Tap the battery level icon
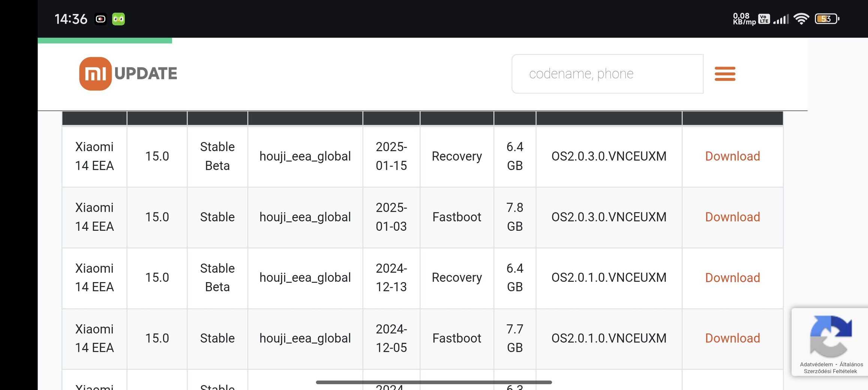The height and width of the screenshot is (390, 868). coord(826,19)
